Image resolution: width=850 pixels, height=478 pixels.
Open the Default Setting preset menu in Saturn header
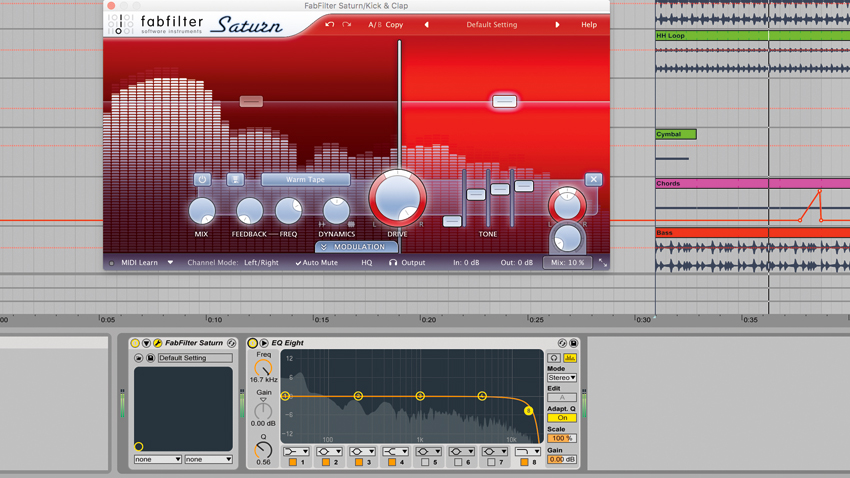pyautogui.click(x=492, y=24)
